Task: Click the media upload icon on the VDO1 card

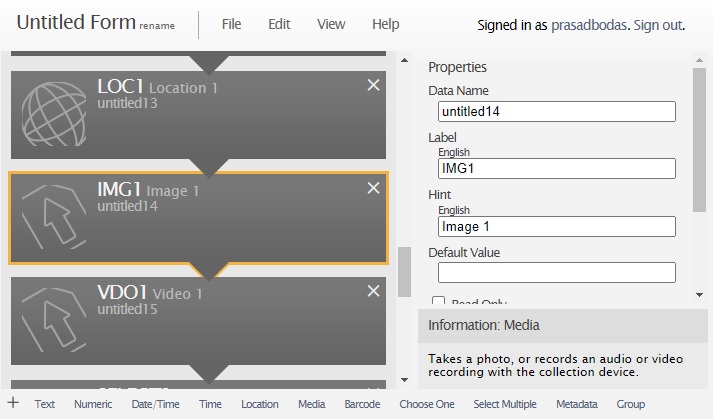Action: [x=54, y=319]
